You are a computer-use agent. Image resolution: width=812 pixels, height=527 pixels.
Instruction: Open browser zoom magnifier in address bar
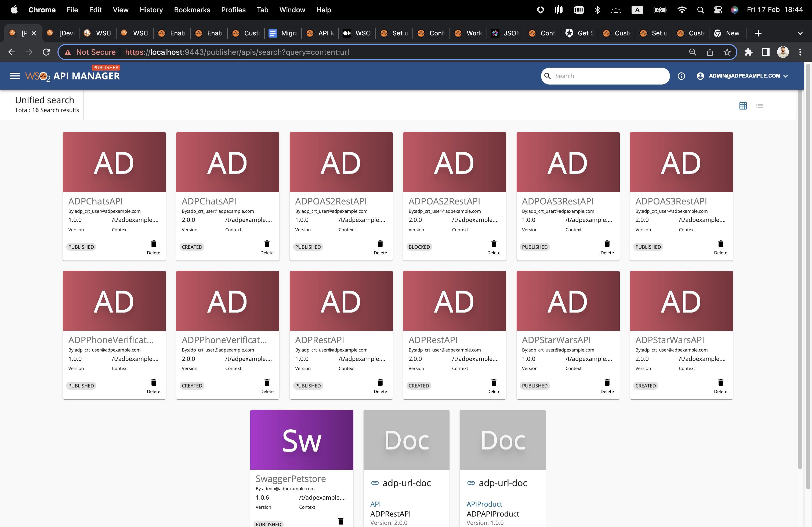point(693,52)
